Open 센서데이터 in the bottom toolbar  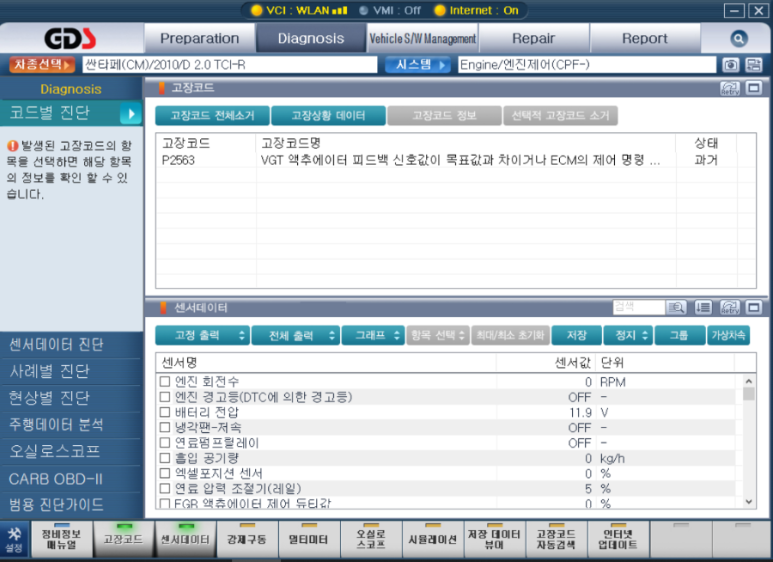click(185, 539)
